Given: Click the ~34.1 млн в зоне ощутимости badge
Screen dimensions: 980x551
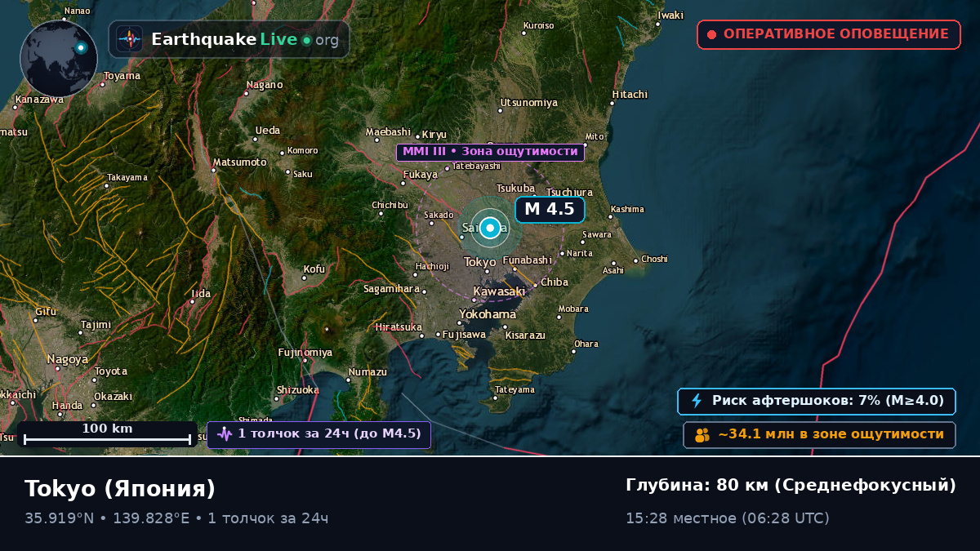Looking at the screenshot, I should (x=820, y=435).
